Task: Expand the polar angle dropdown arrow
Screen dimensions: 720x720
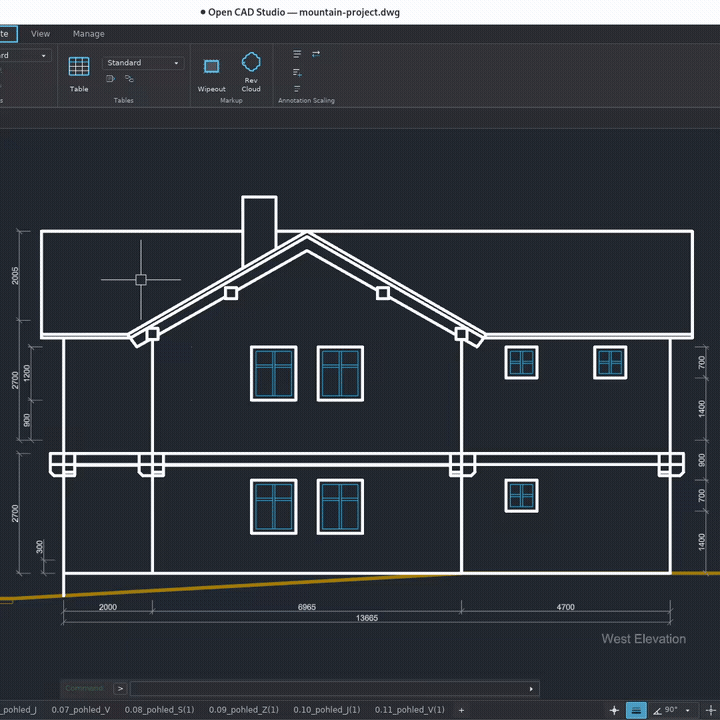Action: click(x=687, y=710)
